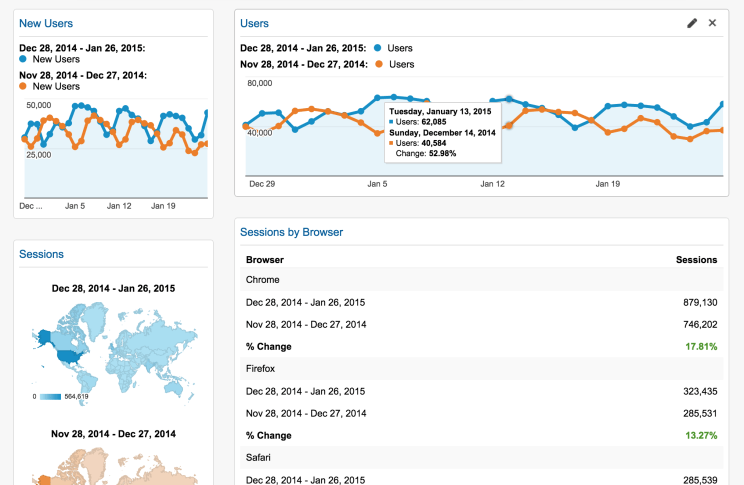Open the New Users widget title link
744x485 pixels.
click(46, 23)
